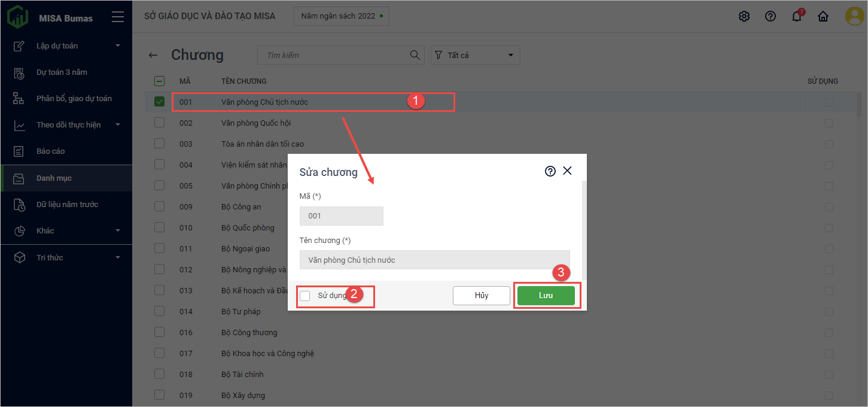Go to home via house icon
Image resolution: width=868 pixels, height=407 pixels.
[x=823, y=17]
